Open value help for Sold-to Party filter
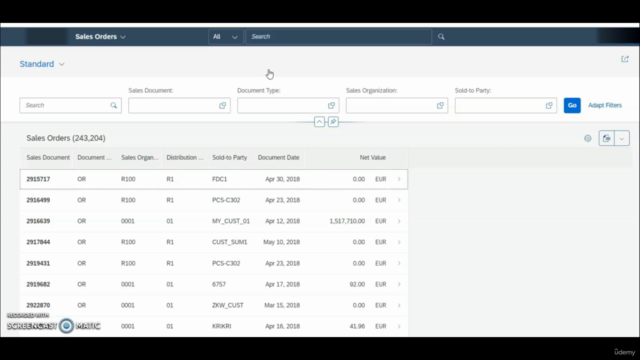The width and height of the screenshot is (640, 360). click(x=549, y=105)
